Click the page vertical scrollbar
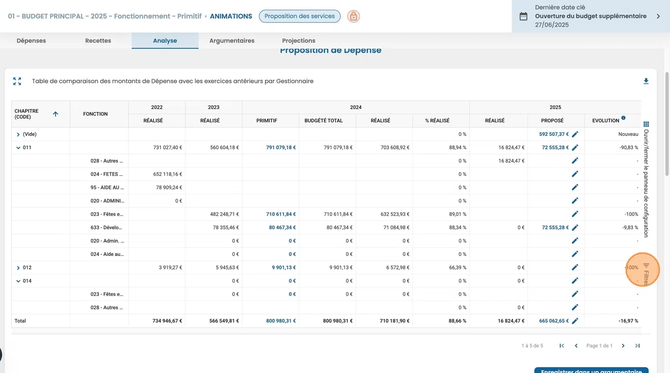The height and width of the screenshot is (373, 670). tap(667, 124)
